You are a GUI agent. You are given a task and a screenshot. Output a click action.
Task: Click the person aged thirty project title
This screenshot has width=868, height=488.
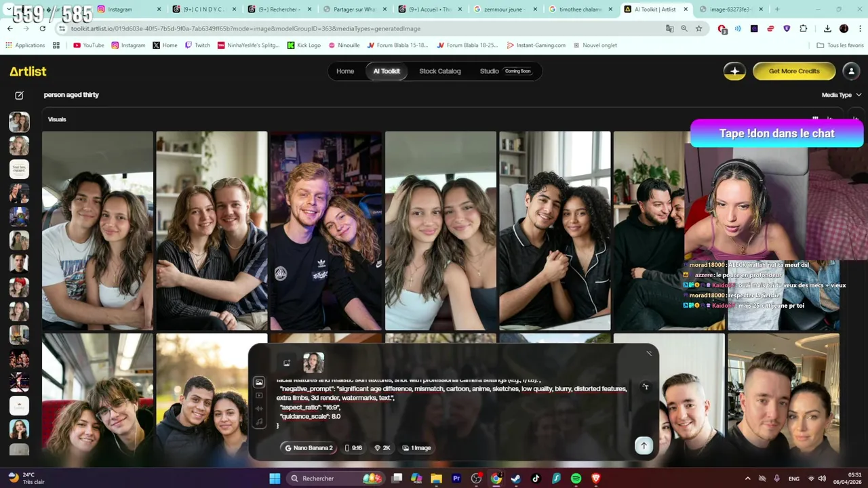[71, 95]
